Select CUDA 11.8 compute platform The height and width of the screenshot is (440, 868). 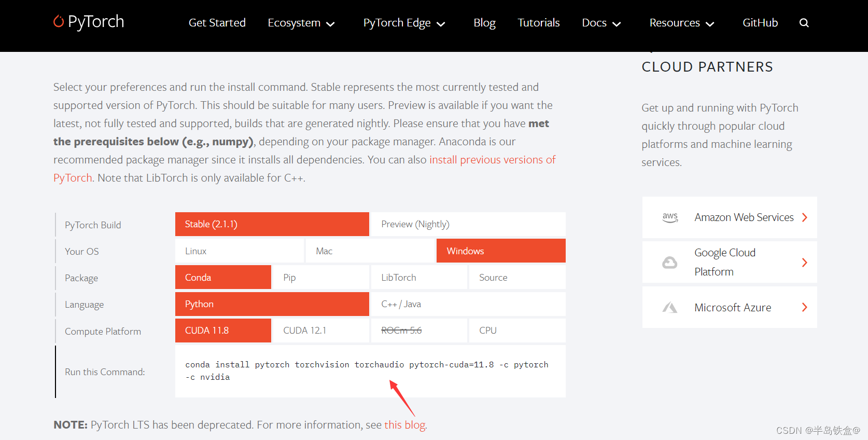coord(223,331)
